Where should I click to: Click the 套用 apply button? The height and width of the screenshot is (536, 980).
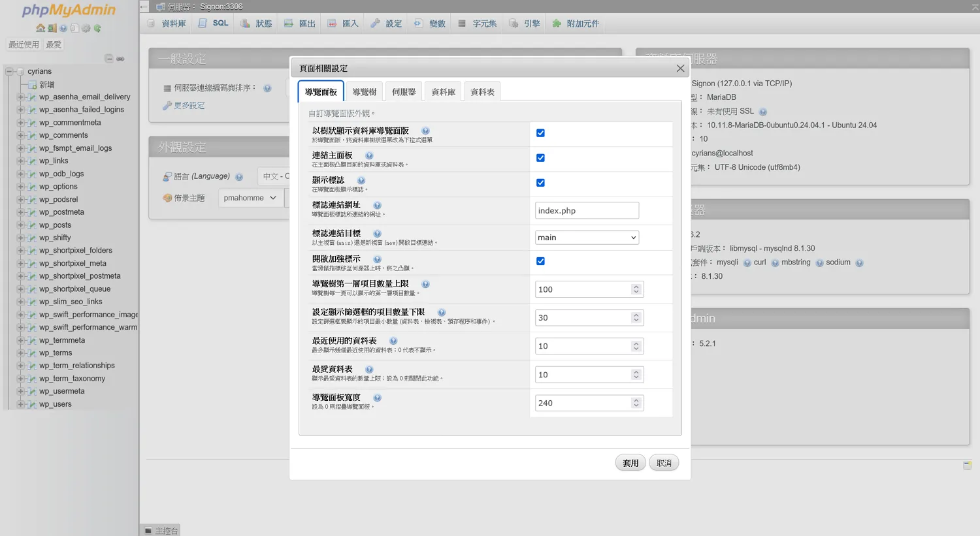pos(630,463)
